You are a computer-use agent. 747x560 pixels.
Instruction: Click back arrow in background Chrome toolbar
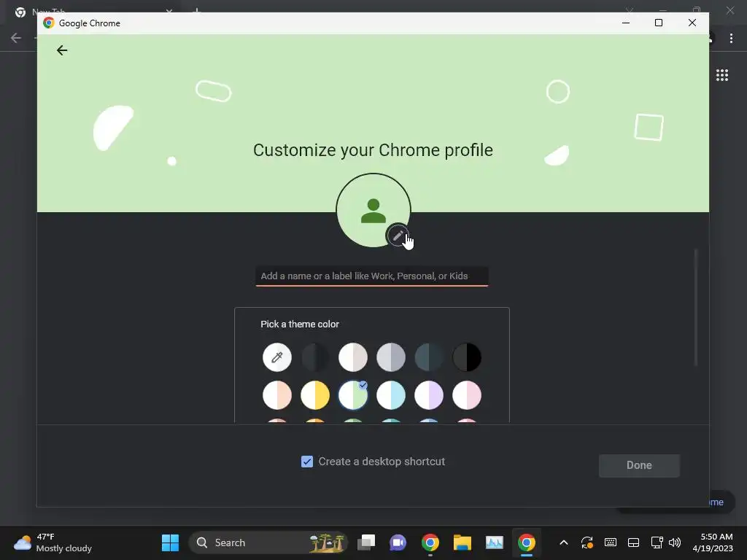click(x=16, y=38)
